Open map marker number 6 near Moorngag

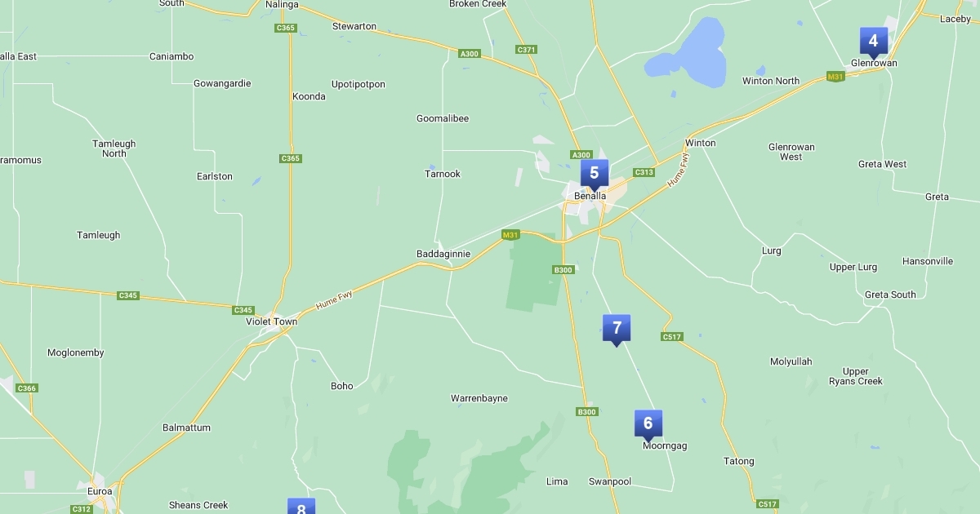click(648, 424)
